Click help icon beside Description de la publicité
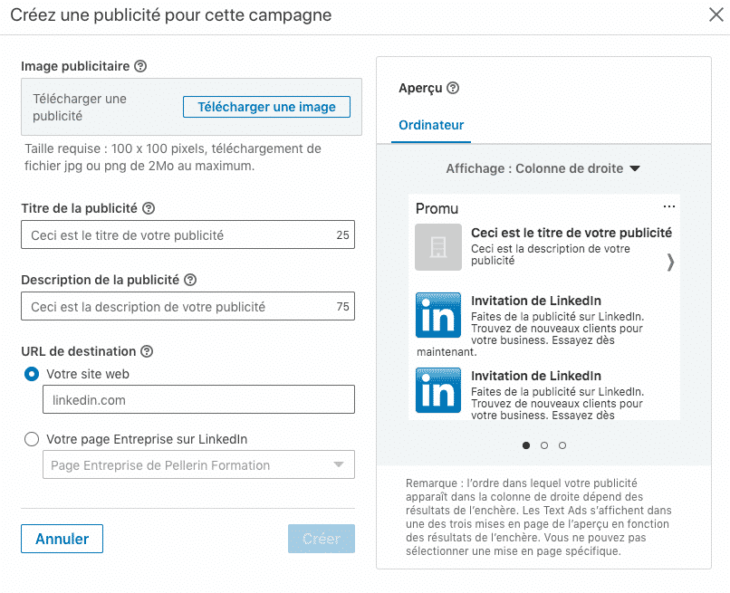730x593 pixels. pyautogui.click(x=190, y=281)
